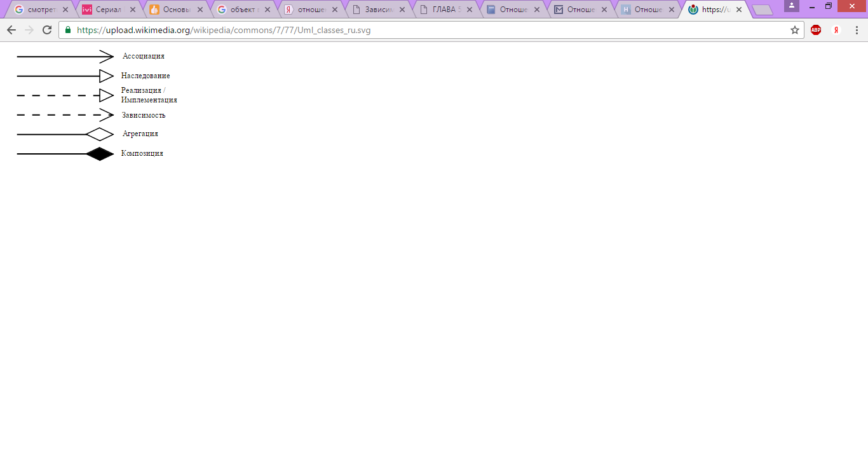Image resolution: width=868 pixels, height=463 pixels.
Task: Click the 'Ассоциация' label
Action: coord(144,56)
